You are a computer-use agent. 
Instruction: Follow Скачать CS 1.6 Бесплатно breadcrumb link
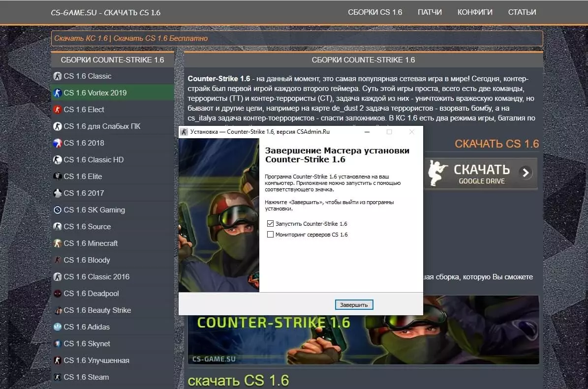tap(160, 38)
